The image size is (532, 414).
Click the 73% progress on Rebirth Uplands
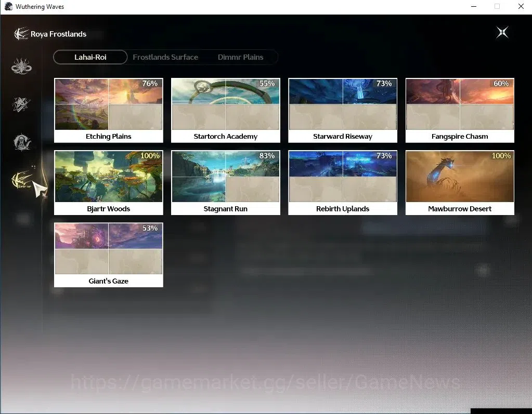click(384, 156)
